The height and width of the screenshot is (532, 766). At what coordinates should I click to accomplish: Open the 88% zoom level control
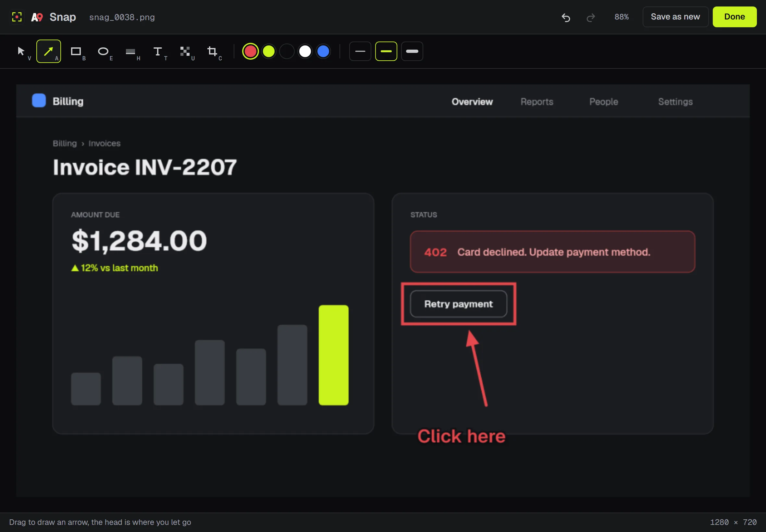click(x=622, y=17)
